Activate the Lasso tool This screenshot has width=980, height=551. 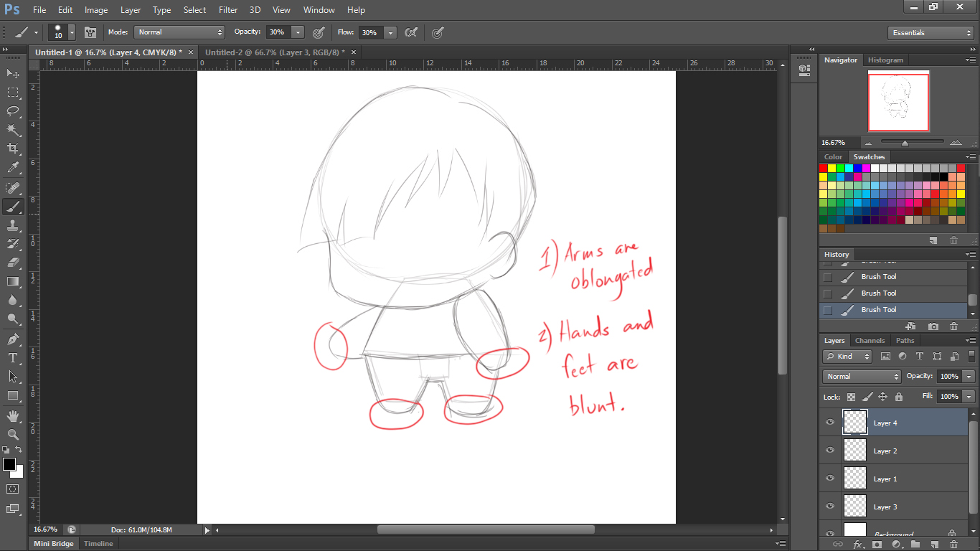(12, 111)
